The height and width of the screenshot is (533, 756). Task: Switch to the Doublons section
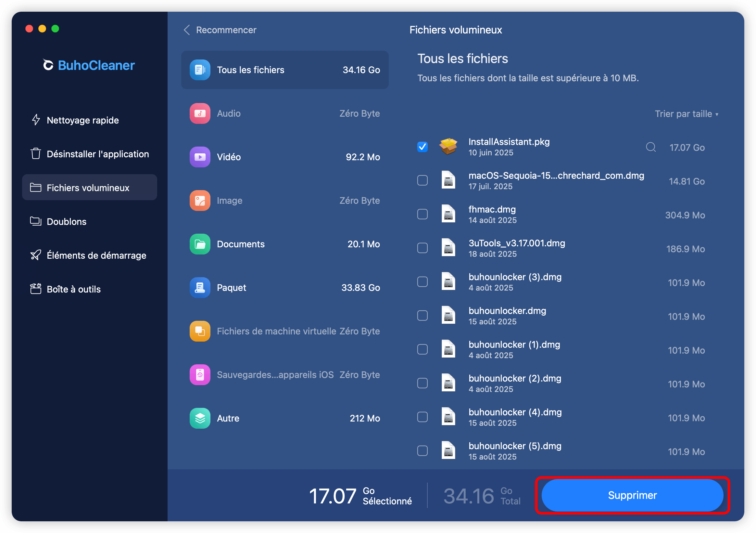click(90, 221)
